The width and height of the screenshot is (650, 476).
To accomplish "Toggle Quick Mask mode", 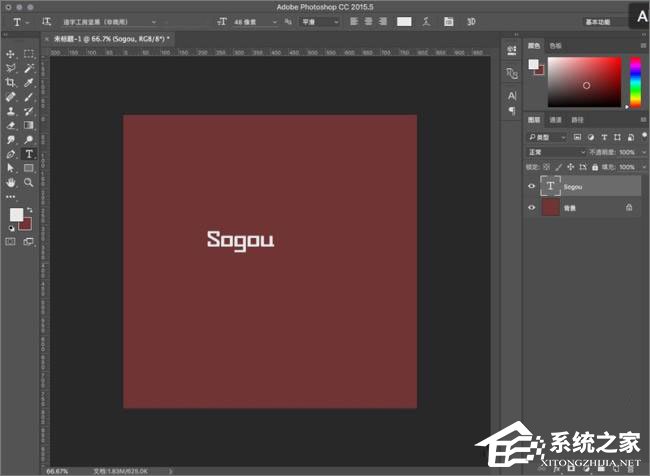I will [x=10, y=241].
